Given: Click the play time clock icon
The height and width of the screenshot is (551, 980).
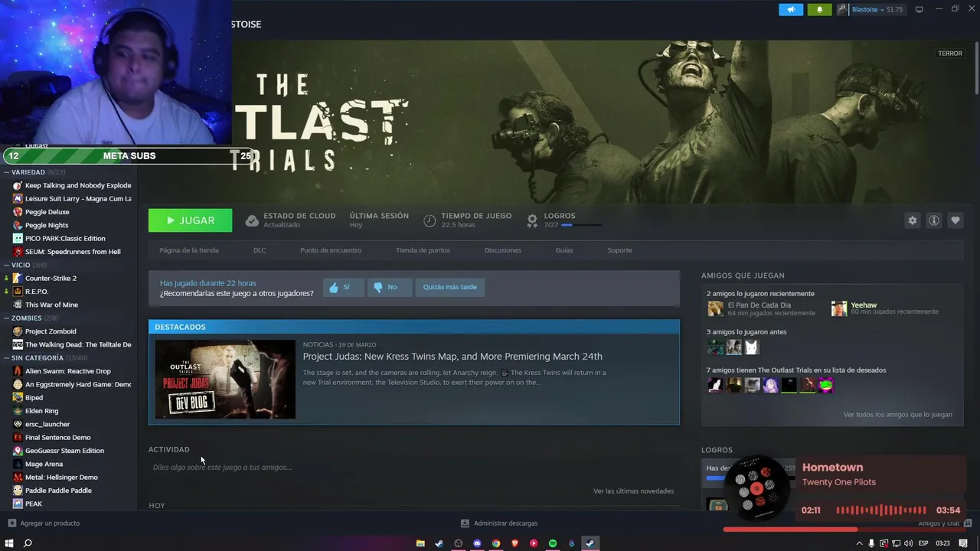Looking at the screenshot, I should point(430,220).
